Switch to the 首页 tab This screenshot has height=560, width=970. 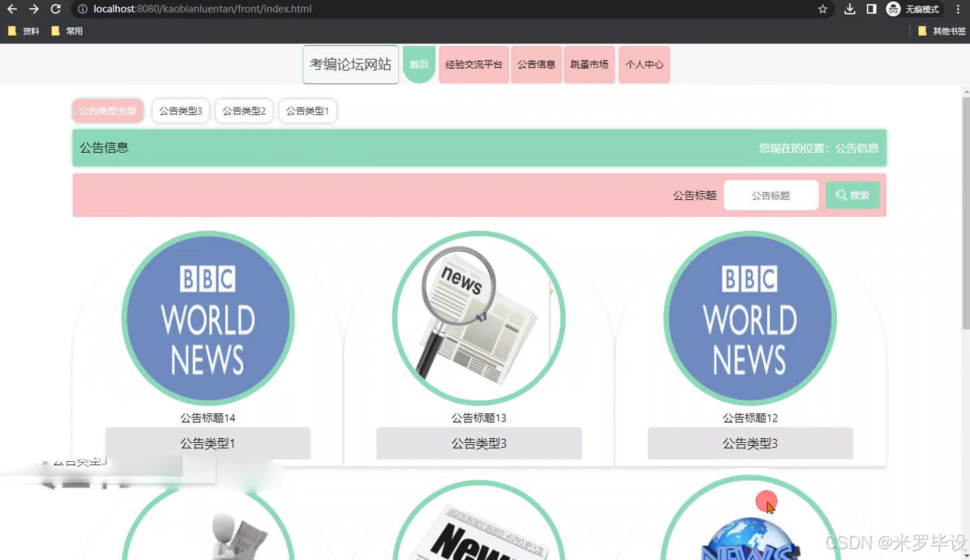tap(418, 64)
